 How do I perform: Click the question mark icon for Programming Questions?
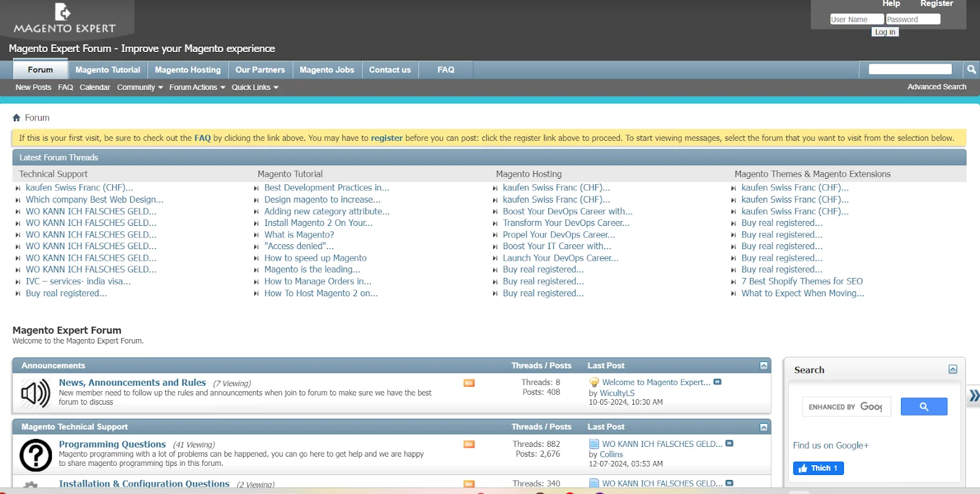(x=36, y=455)
